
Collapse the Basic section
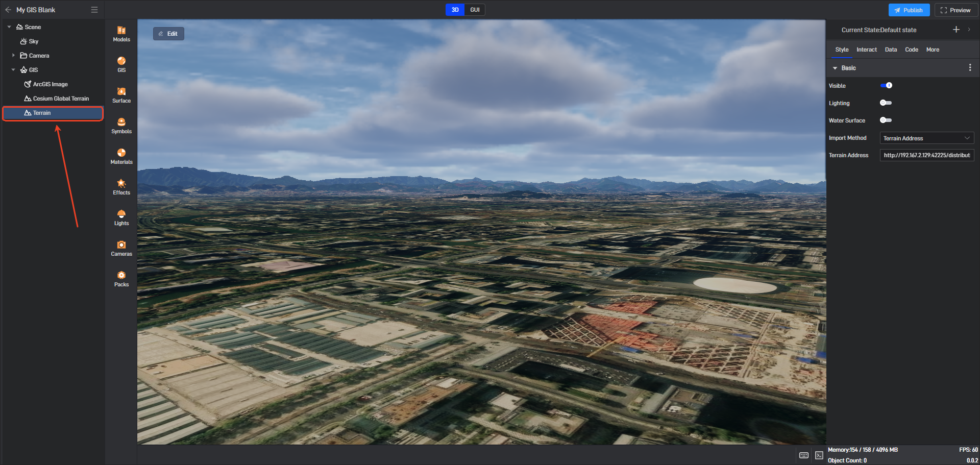(x=835, y=68)
